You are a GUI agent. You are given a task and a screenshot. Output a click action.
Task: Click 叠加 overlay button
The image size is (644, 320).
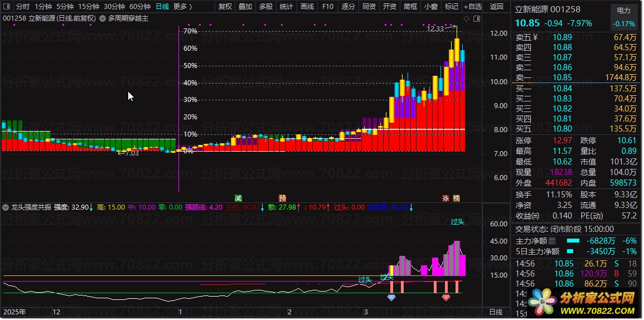coord(245,7)
